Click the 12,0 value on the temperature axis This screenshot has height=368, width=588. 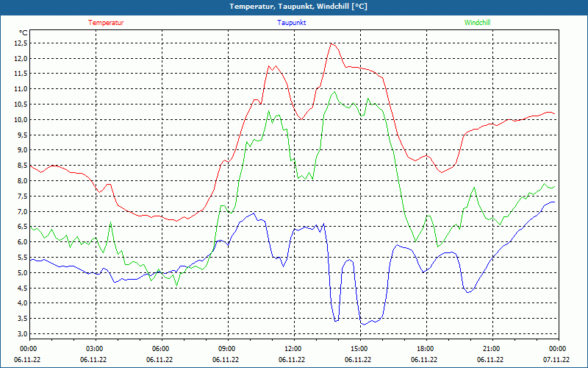(21, 59)
